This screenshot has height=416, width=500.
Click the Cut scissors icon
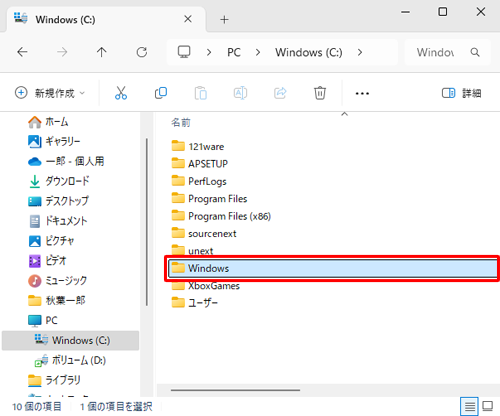(121, 93)
